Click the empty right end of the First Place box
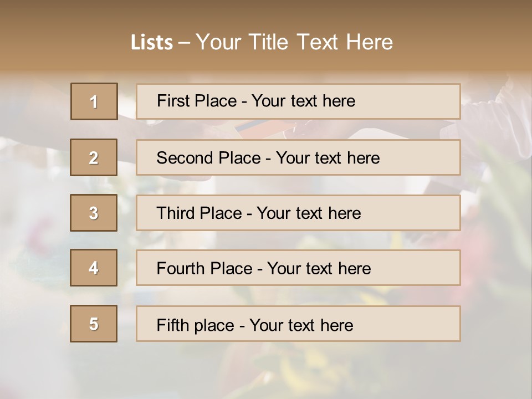Viewport: 532px width, 399px height. point(421,101)
